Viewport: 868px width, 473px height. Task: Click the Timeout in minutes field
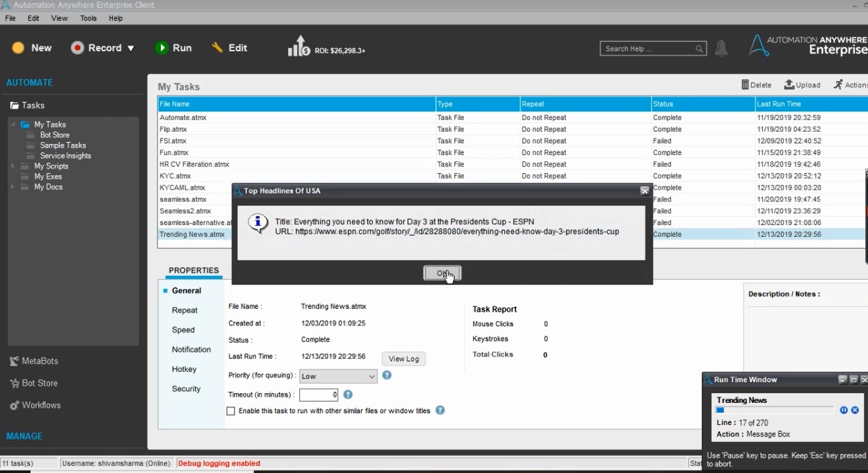(318, 394)
